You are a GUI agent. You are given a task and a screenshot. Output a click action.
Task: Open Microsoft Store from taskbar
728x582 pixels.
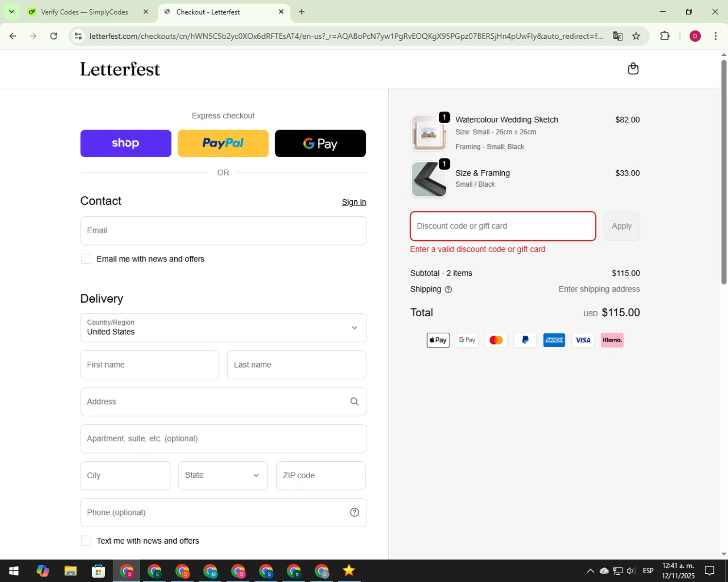coord(99,571)
